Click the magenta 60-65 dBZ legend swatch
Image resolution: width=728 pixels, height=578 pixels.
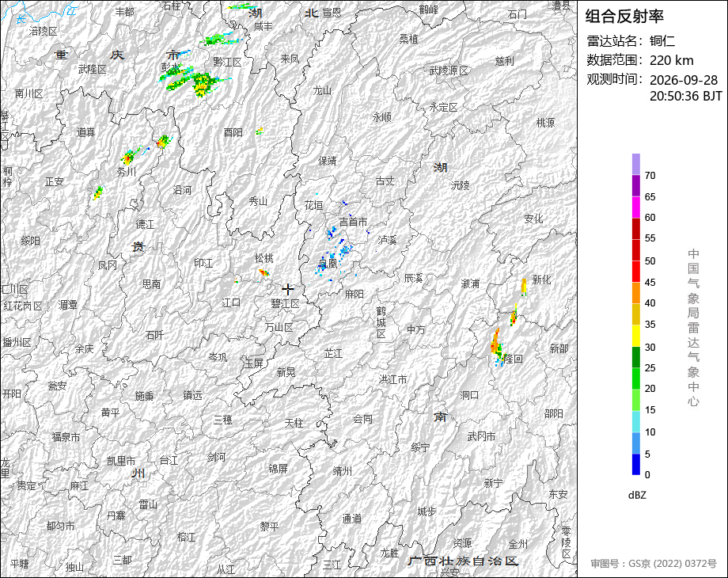tap(636, 207)
